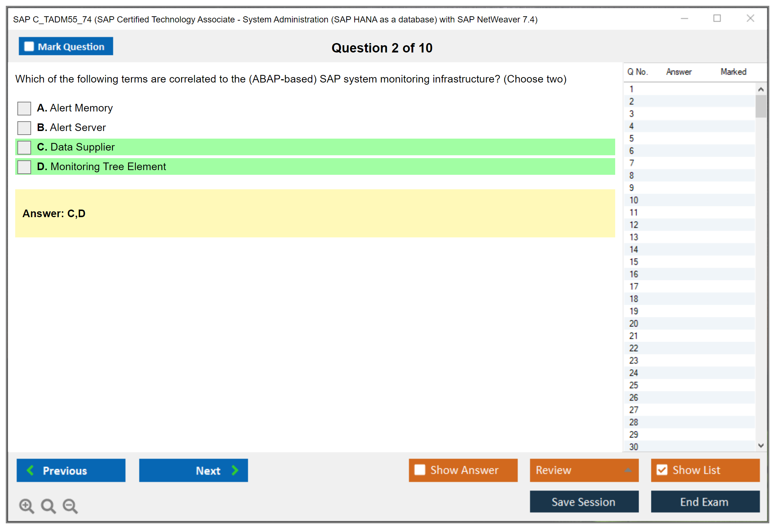Click the Save Session button
This screenshot has width=778, height=532.
click(x=584, y=502)
